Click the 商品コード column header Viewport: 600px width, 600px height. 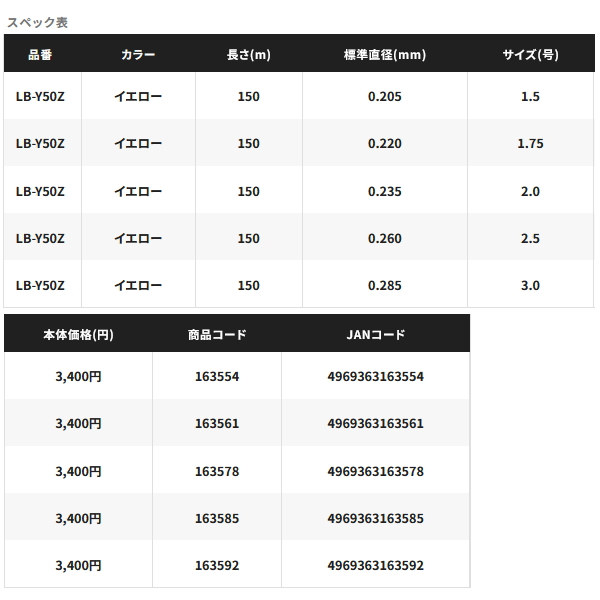point(217,335)
